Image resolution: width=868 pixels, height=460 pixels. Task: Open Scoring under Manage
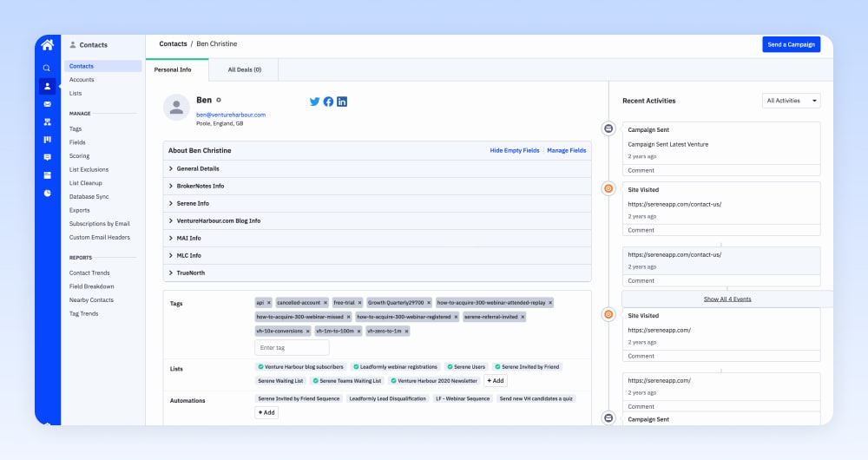click(x=79, y=156)
